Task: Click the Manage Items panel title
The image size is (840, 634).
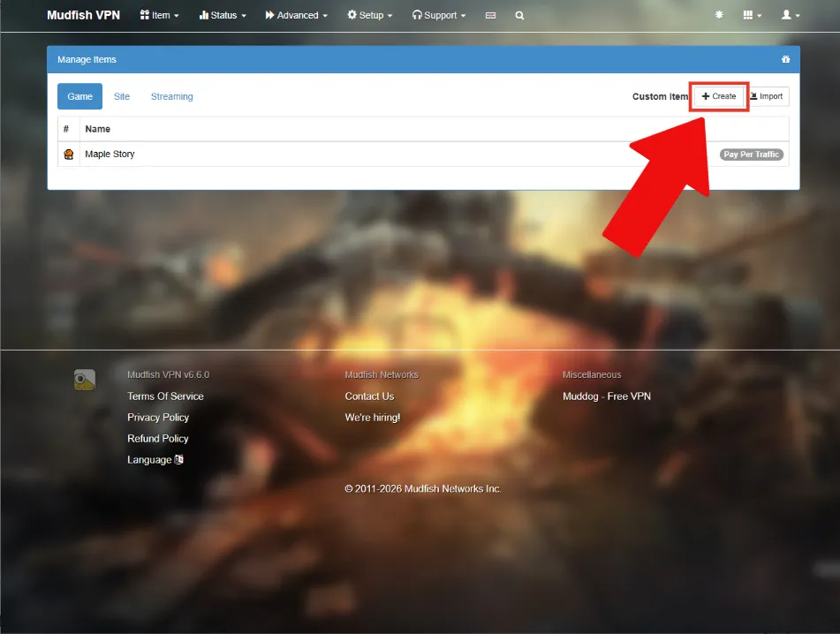Action: click(x=87, y=59)
